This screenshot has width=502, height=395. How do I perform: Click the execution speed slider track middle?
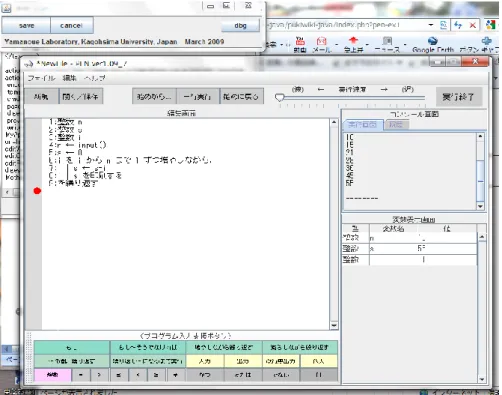coord(352,98)
